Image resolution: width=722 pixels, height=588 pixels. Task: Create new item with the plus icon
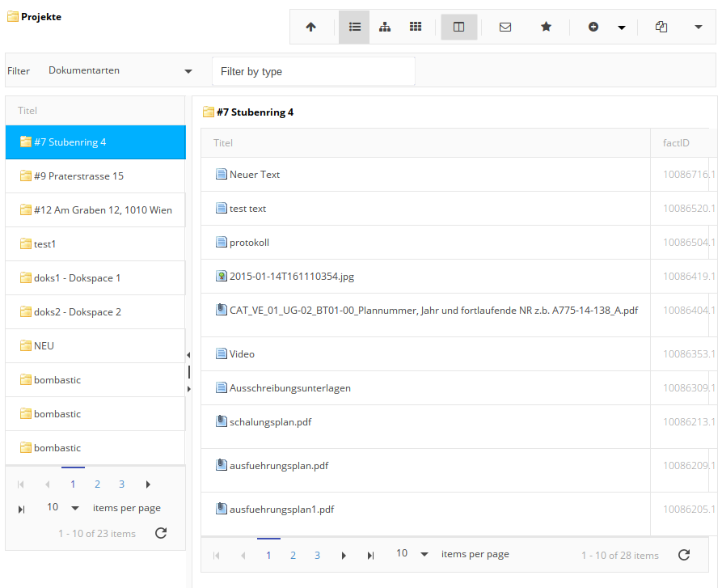coord(593,27)
